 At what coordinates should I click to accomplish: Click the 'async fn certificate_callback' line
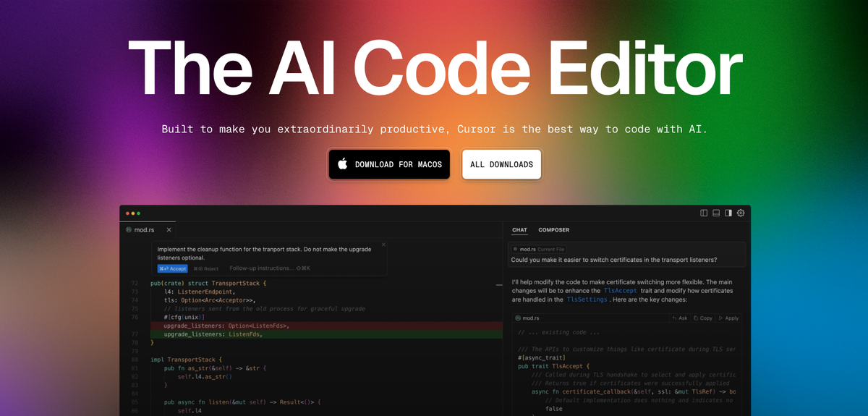pyautogui.click(x=634, y=391)
